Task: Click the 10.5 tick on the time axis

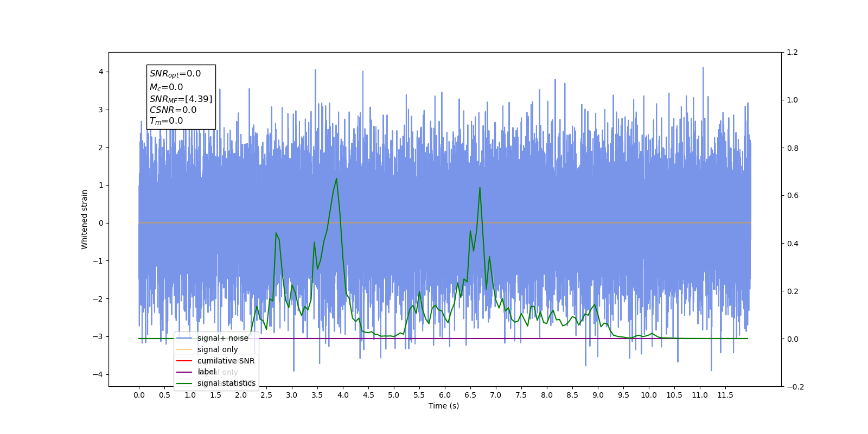Action: click(674, 395)
